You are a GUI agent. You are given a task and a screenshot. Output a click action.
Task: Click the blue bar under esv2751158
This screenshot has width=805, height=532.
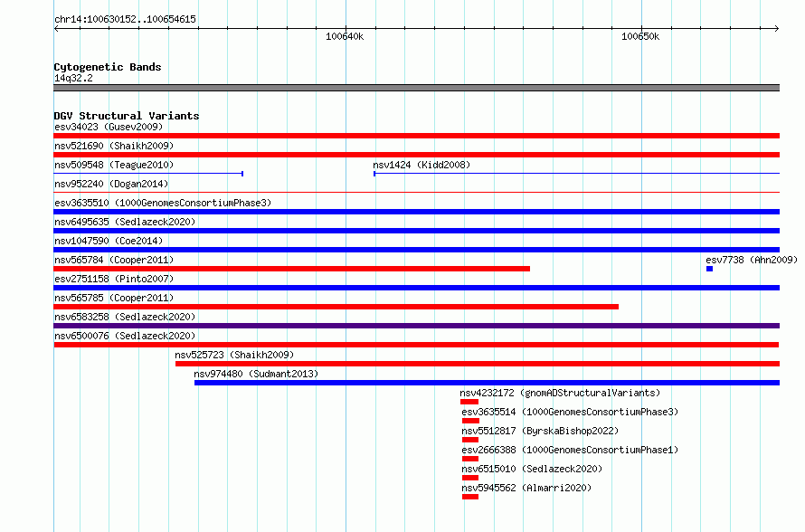tap(416, 288)
